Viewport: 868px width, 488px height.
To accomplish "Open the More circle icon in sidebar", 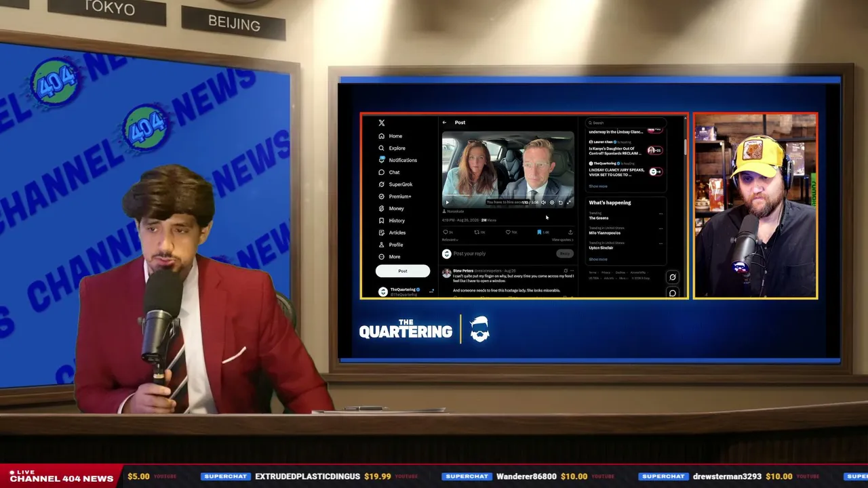I will (382, 257).
